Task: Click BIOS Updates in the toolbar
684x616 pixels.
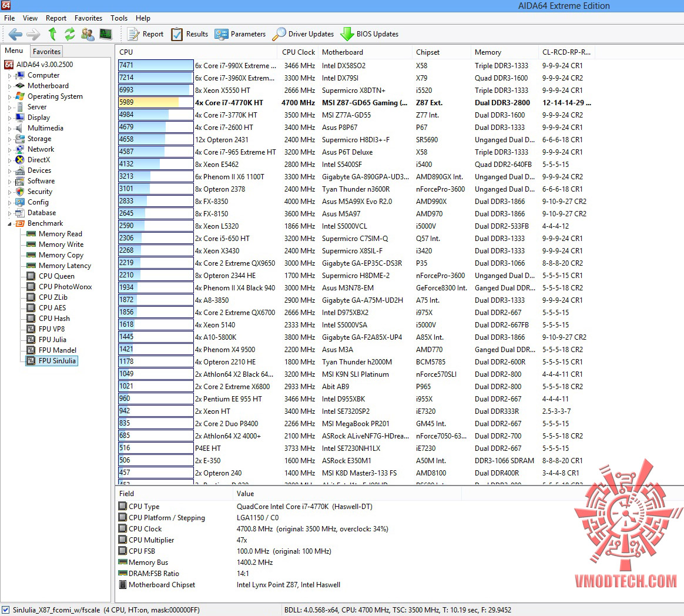Action: pyautogui.click(x=370, y=34)
